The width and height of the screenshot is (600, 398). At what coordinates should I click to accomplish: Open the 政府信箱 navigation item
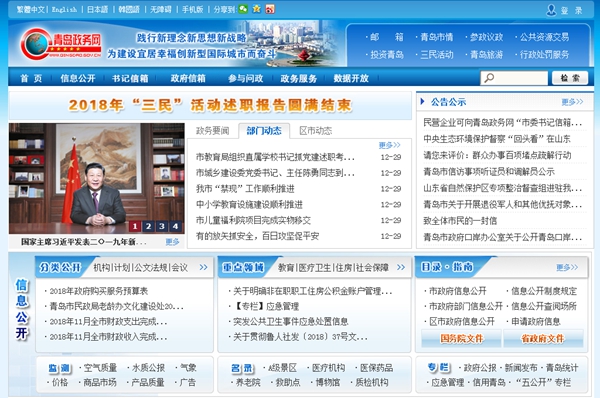[x=188, y=78]
